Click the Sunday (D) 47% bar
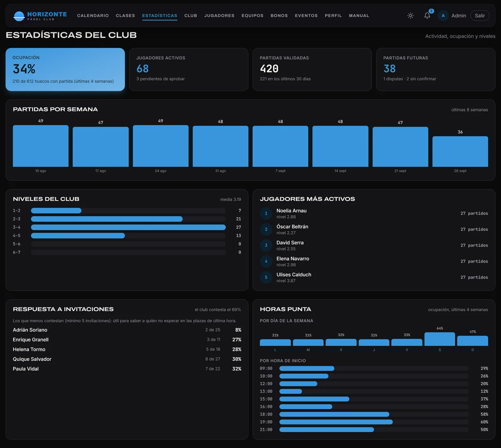This screenshot has width=501, height=448. (473, 341)
